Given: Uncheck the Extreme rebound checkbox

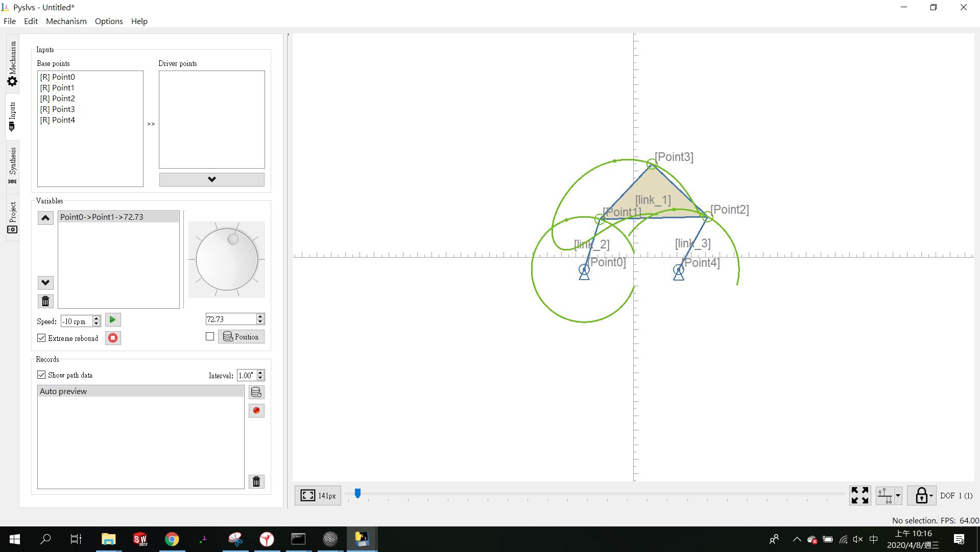Looking at the screenshot, I should tap(42, 338).
